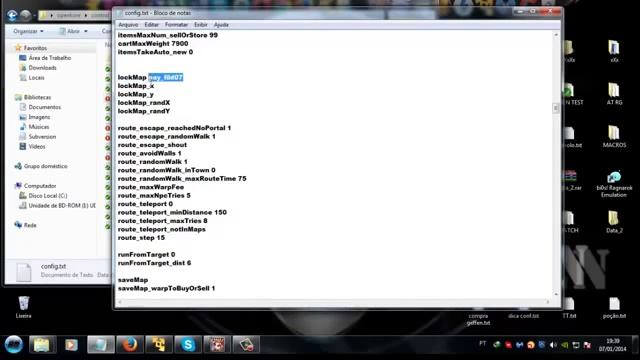Select the xXx folder at desktop top right
The image size is (640, 360).
click(614, 51)
